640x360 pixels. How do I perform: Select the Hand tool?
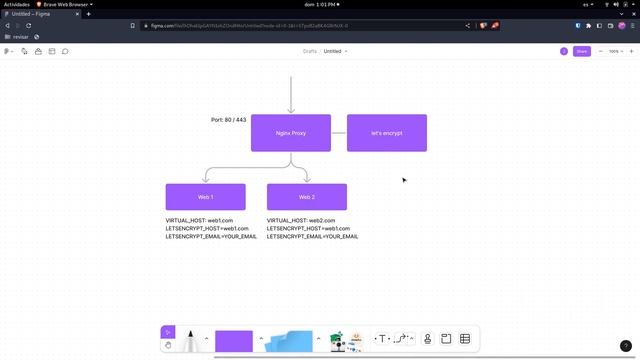tap(168, 345)
